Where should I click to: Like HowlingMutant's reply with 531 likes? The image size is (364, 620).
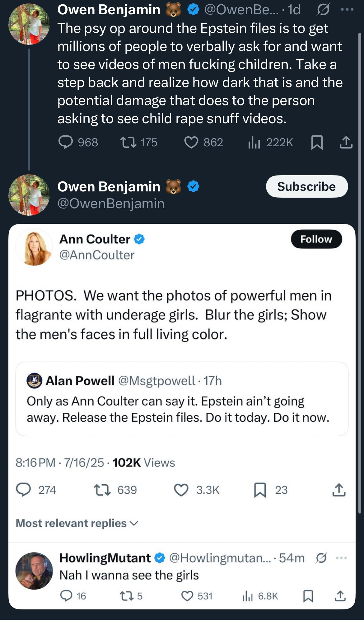(197, 596)
